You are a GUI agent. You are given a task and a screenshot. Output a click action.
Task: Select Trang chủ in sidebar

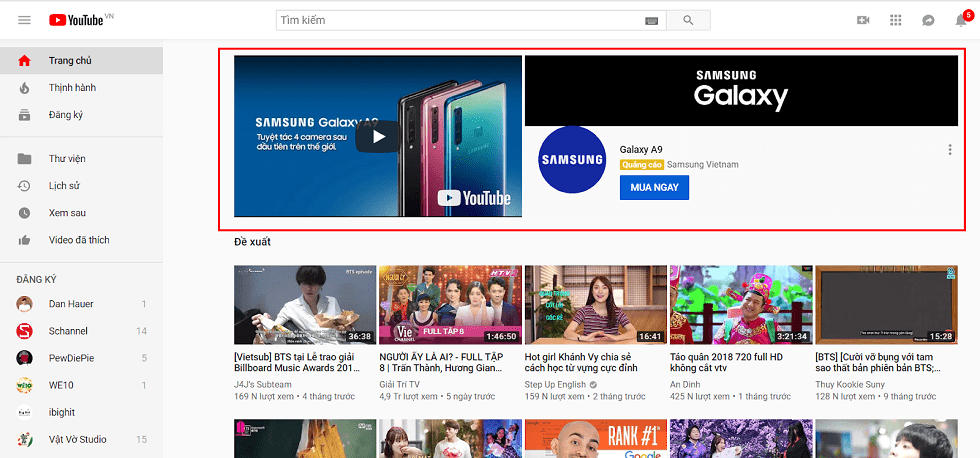point(70,61)
